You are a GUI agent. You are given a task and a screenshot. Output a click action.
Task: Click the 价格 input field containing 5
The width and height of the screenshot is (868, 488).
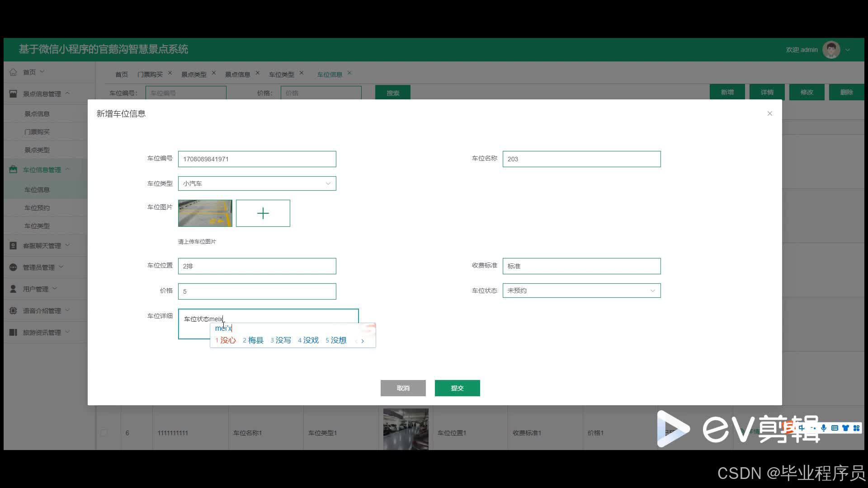point(257,291)
